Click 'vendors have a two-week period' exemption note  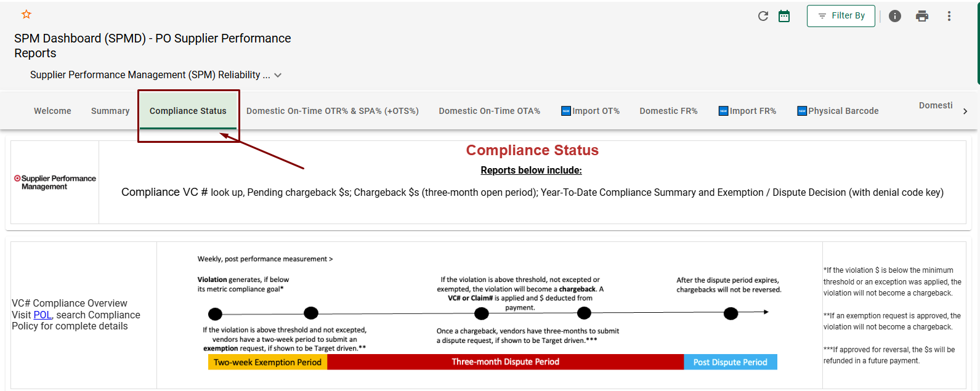pos(285,339)
